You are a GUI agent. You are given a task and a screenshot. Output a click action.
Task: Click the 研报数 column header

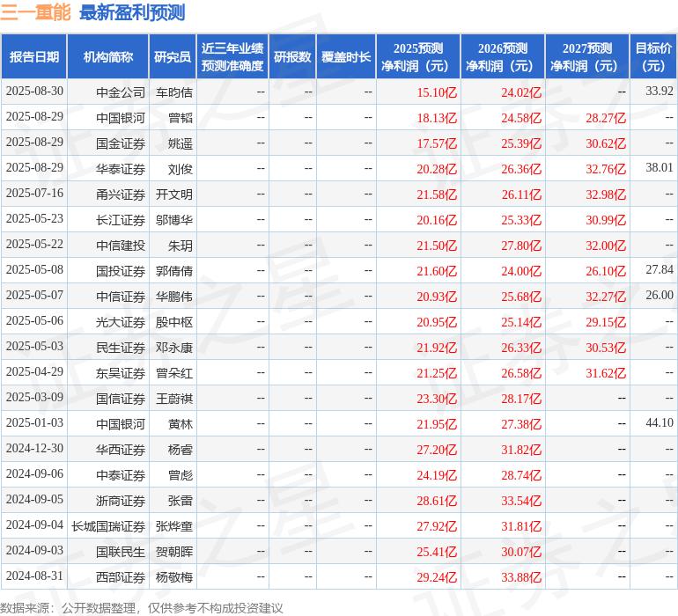click(292, 56)
